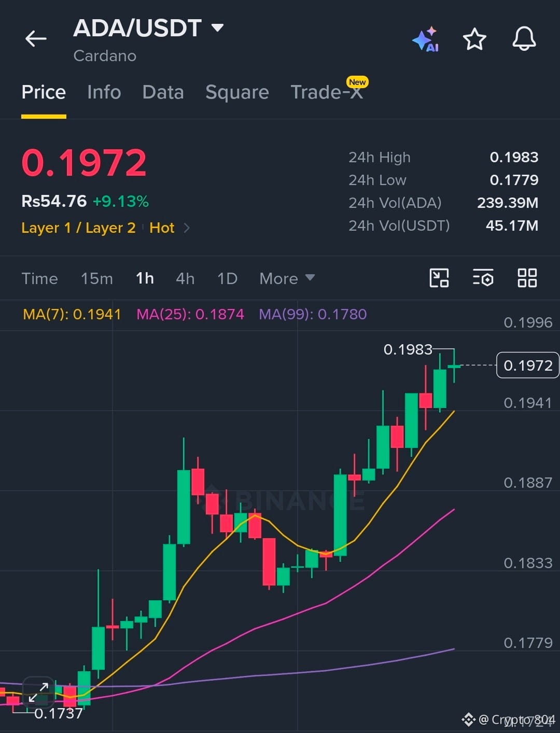Viewport: 560px width, 733px height.
Task: Switch to the Info tab
Action: tap(104, 92)
